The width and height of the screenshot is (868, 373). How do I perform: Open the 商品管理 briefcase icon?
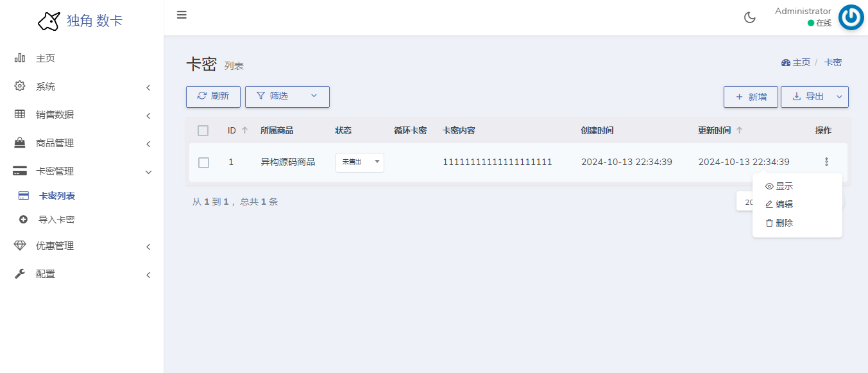[19, 143]
